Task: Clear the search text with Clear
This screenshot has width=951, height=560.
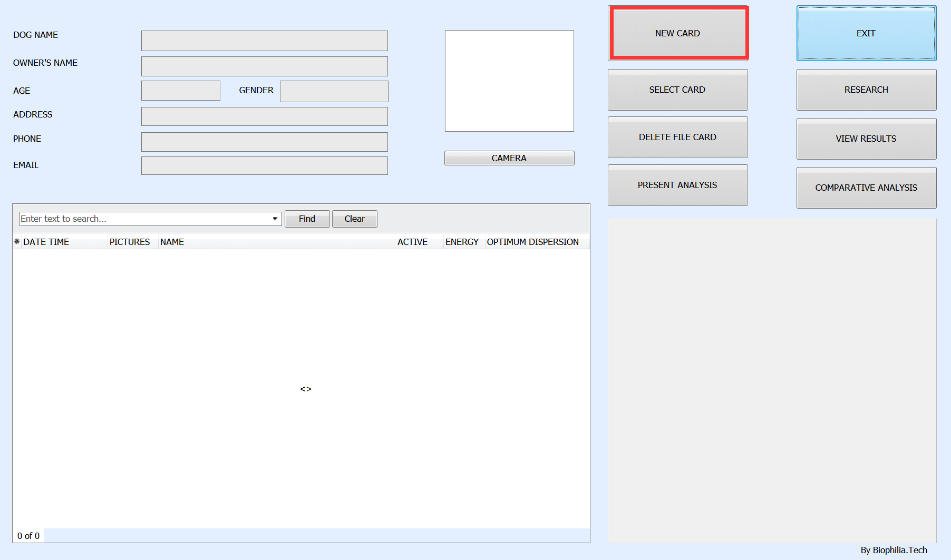Action: [354, 219]
